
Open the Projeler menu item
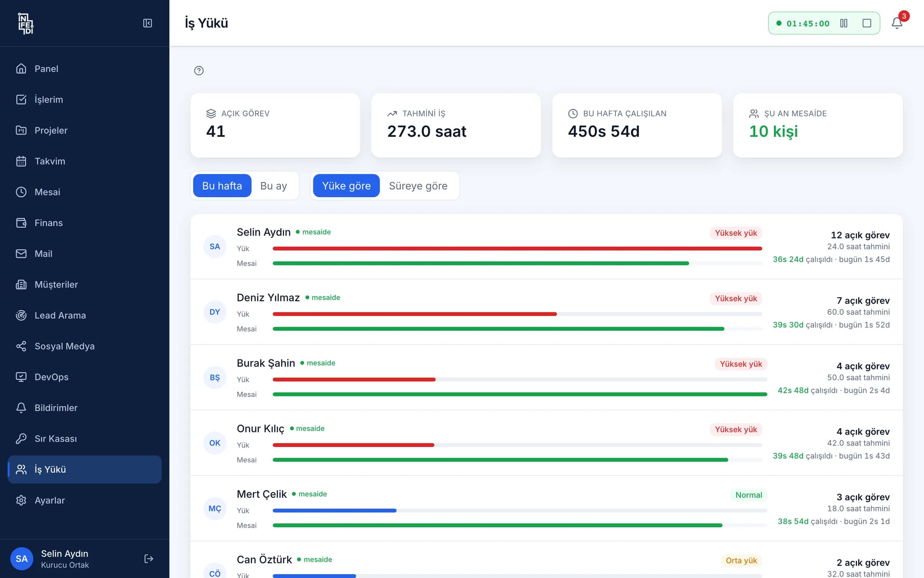[85, 130]
